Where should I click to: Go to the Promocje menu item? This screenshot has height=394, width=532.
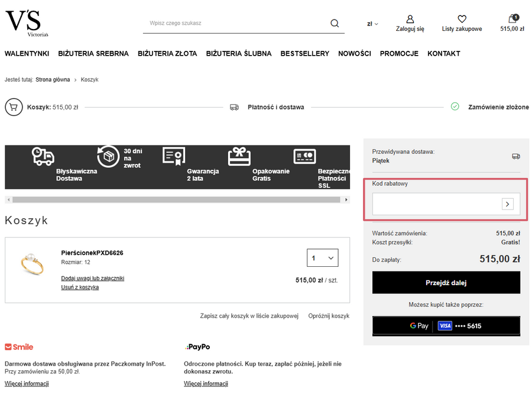click(399, 54)
